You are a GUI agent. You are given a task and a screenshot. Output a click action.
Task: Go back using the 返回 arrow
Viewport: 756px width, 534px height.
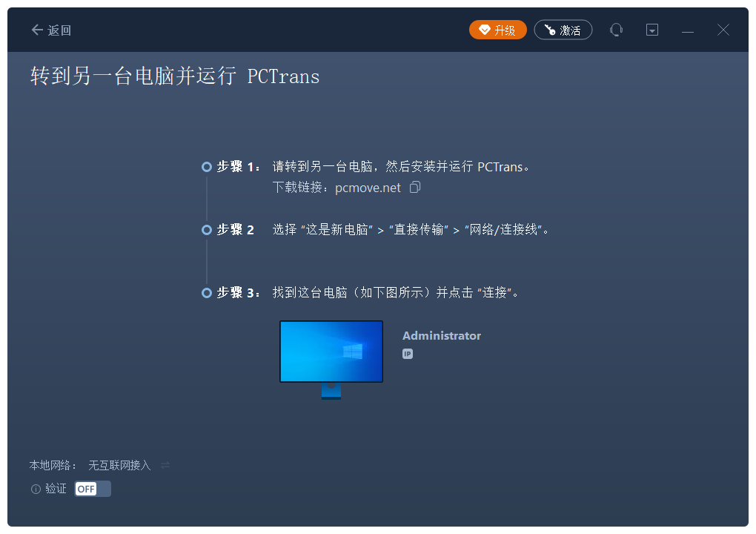tap(51, 30)
